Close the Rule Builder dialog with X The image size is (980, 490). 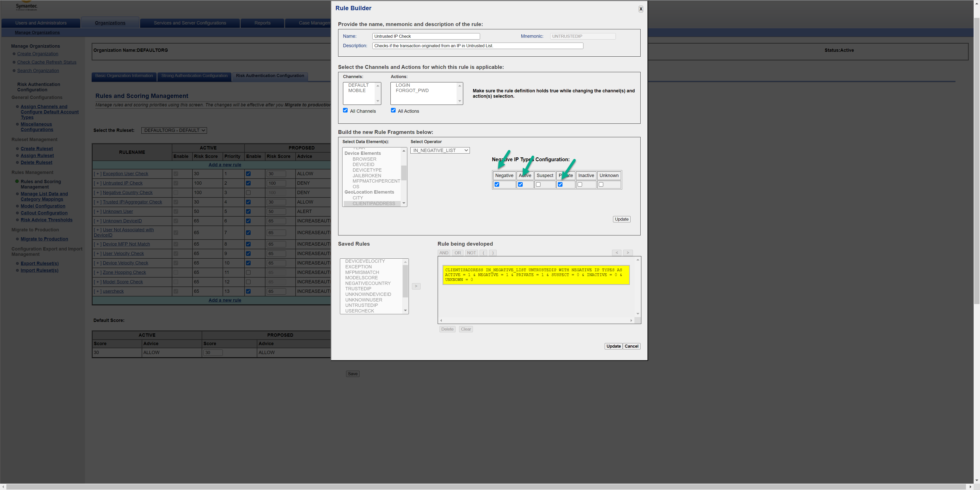click(x=641, y=9)
